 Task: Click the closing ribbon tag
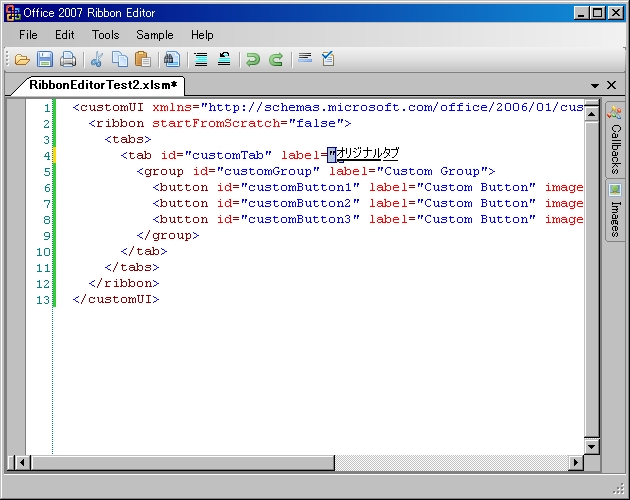coord(124,284)
